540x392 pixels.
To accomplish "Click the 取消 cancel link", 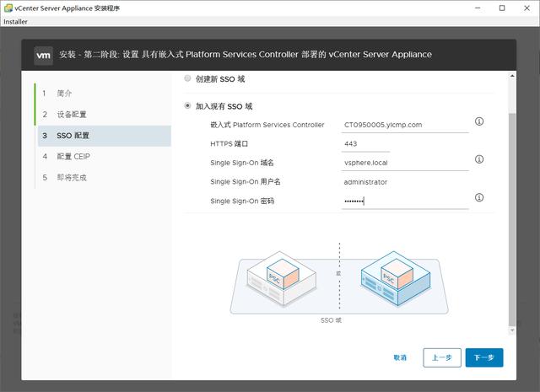I will 400,357.
